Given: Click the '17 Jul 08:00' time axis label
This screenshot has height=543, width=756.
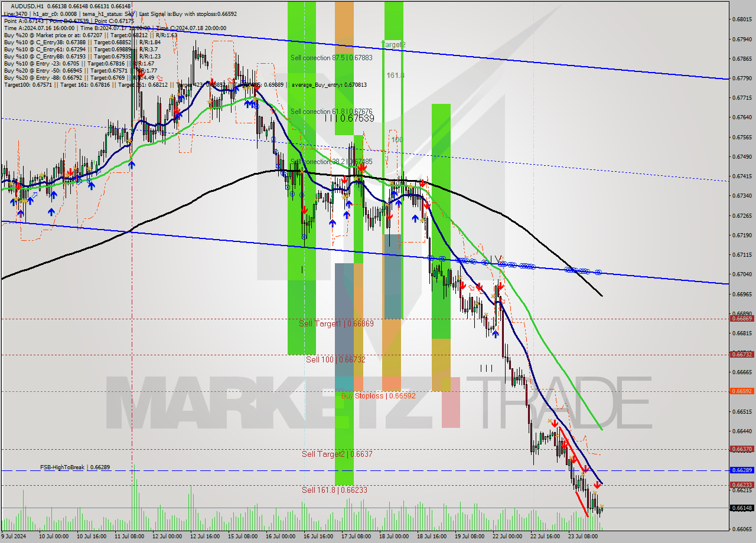Looking at the screenshot, I should pos(357,537).
